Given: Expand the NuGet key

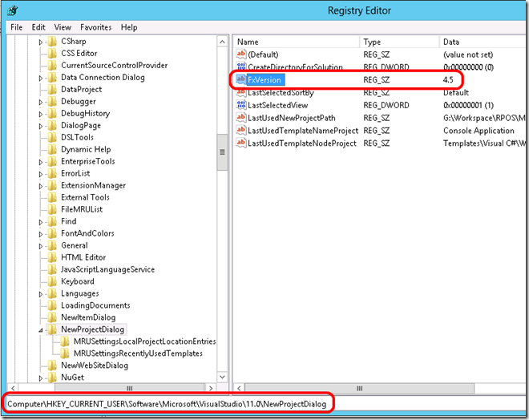Looking at the screenshot, I should [x=41, y=378].
